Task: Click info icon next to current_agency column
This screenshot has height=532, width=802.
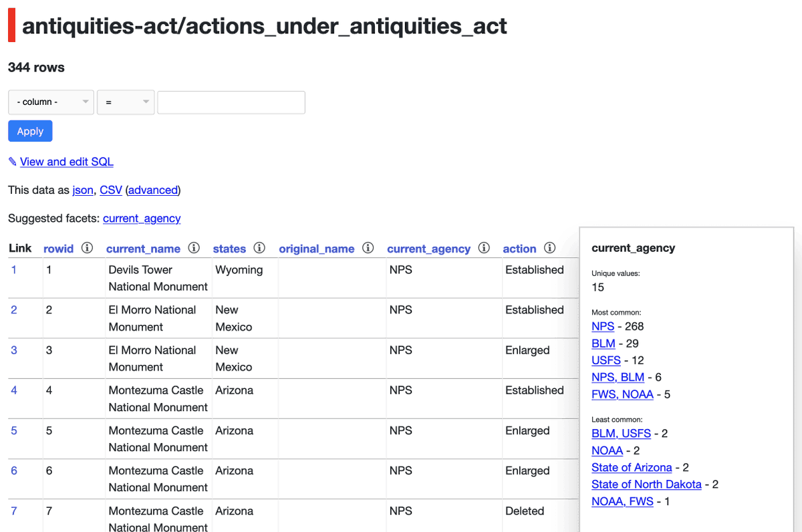Action: (484, 248)
